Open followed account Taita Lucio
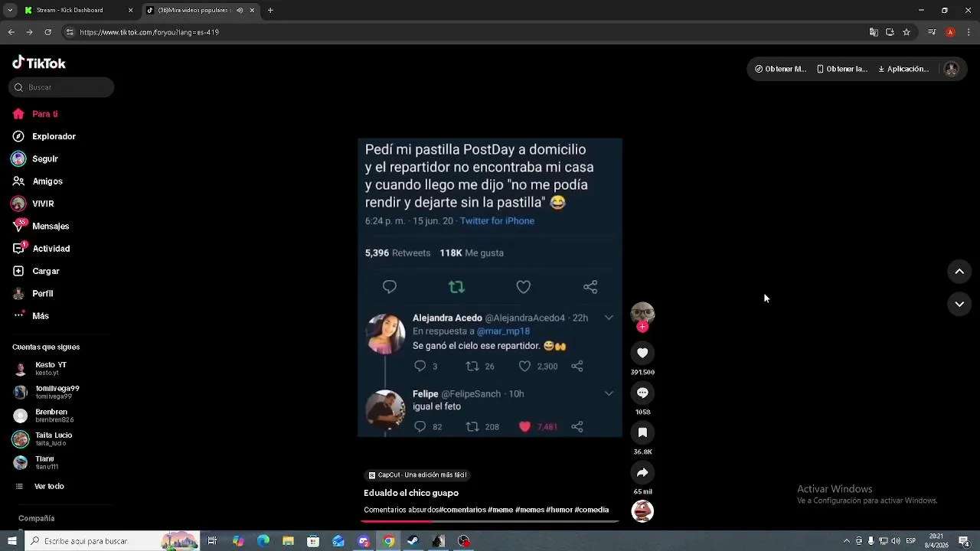Image resolution: width=980 pixels, height=551 pixels. (x=43, y=439)
